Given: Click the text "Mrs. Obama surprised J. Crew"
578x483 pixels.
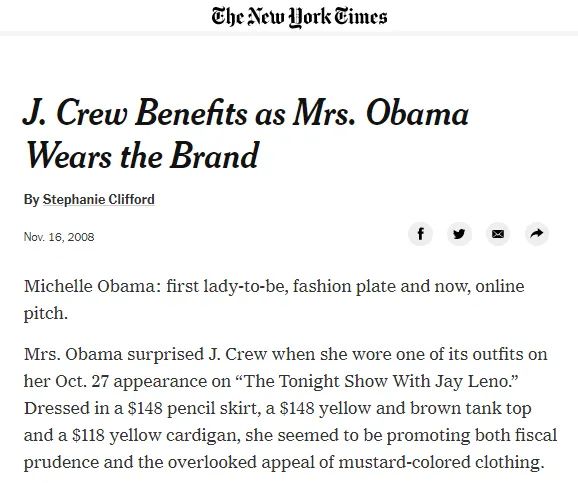Looking at the screenshot, I should (x=145, y=354).
